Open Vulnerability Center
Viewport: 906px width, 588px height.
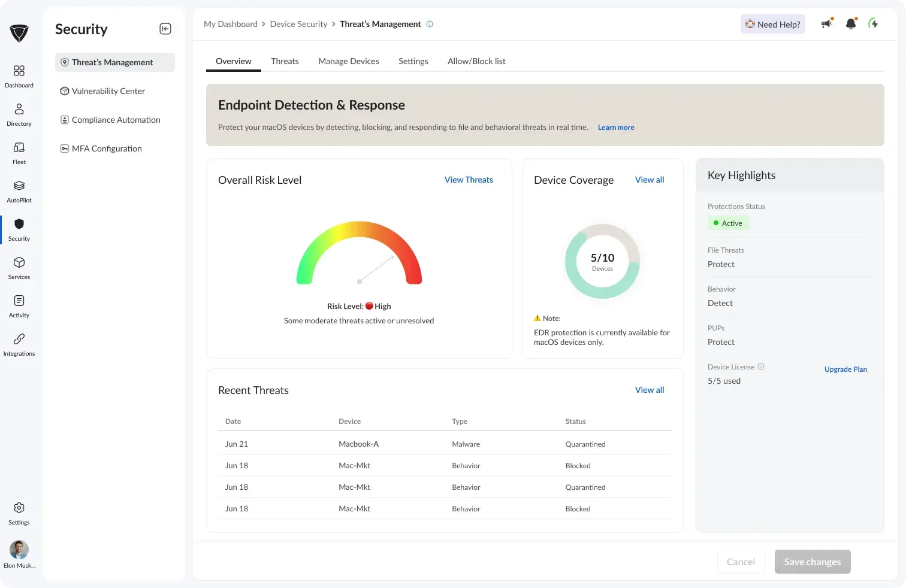(108, 90)
